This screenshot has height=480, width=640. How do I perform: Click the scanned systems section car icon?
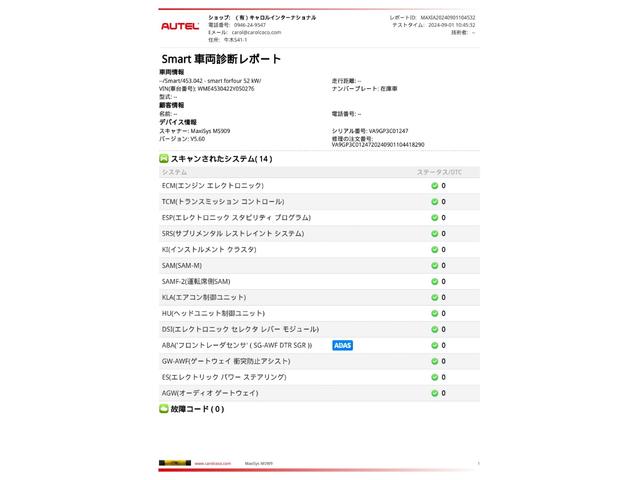164,158
